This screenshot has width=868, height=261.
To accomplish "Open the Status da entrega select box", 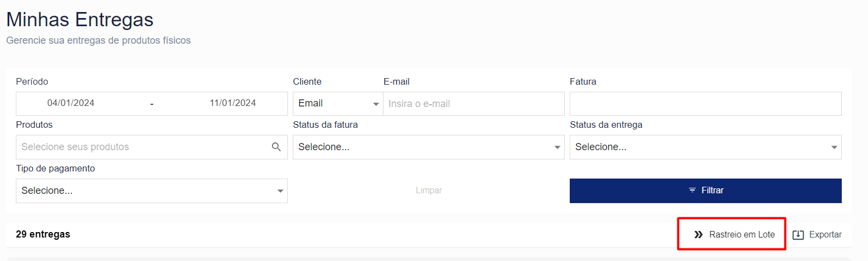I will 706,147.
